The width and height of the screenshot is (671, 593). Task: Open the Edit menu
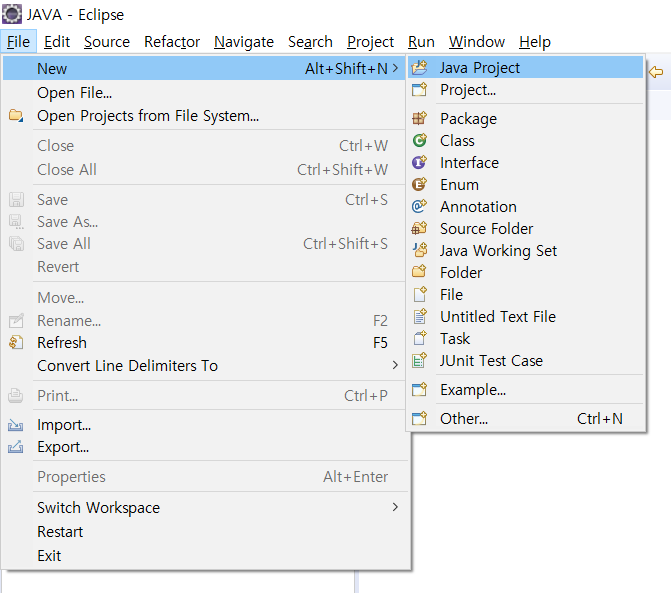[x=57, y=42]
